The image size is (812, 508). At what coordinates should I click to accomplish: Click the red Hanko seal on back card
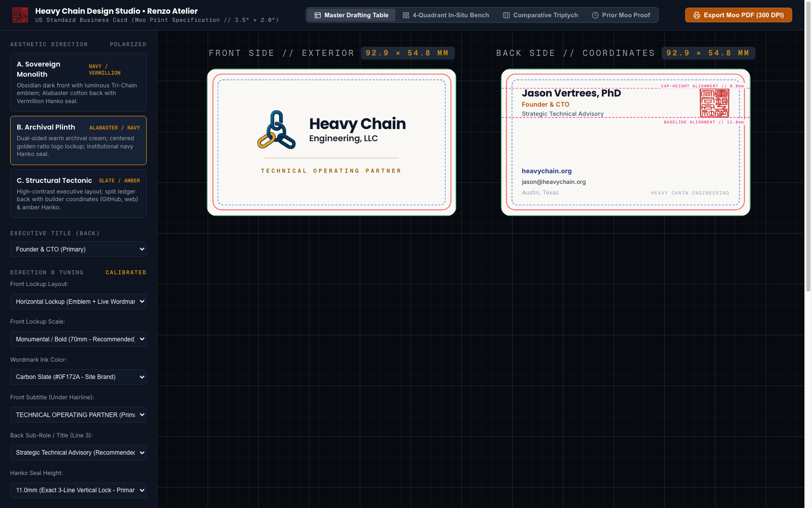click(715, 103)
